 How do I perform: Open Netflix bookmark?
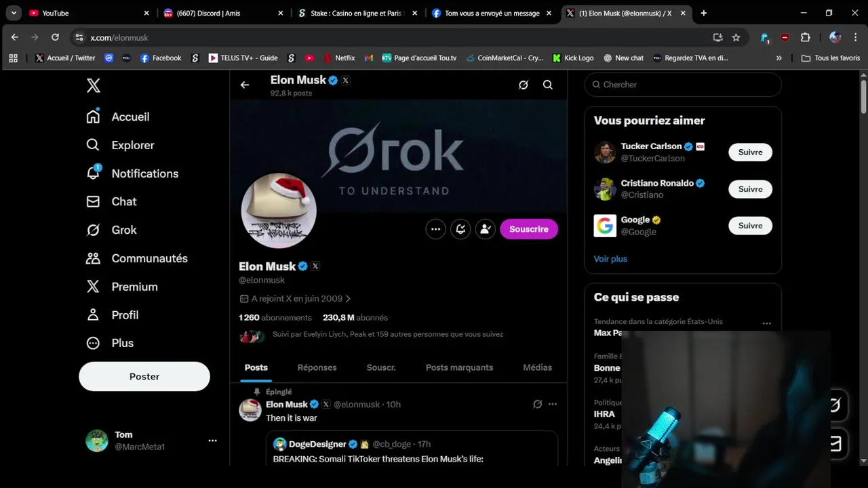pos(338,58)
